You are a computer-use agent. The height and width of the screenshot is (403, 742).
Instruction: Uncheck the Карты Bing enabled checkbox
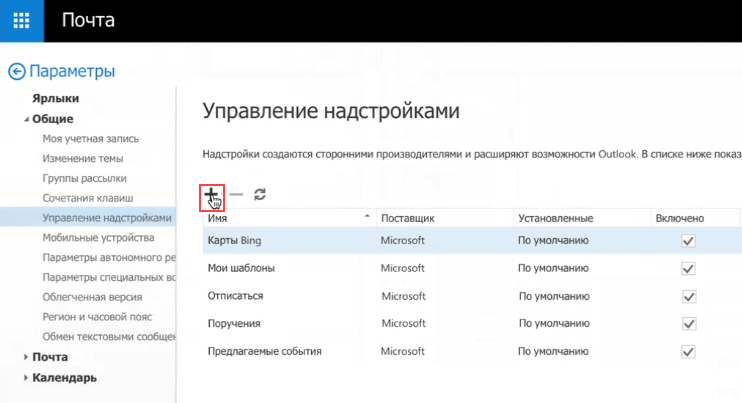pos(687,241)
